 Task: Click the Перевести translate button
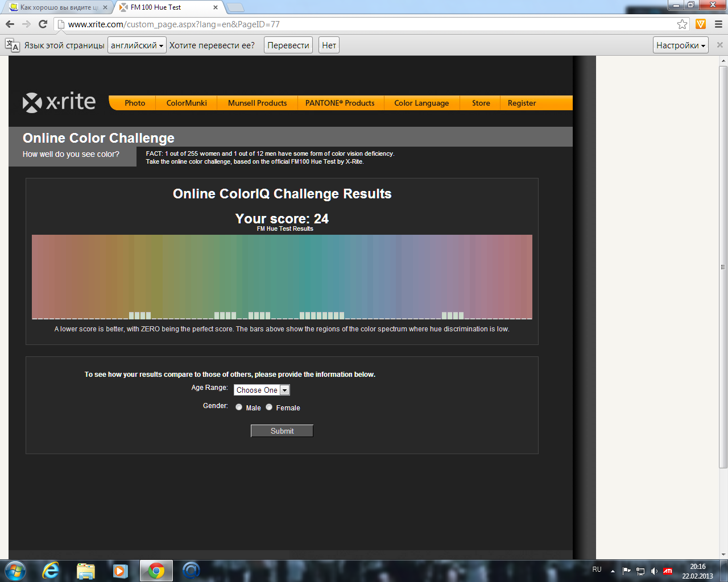(288, 45)
